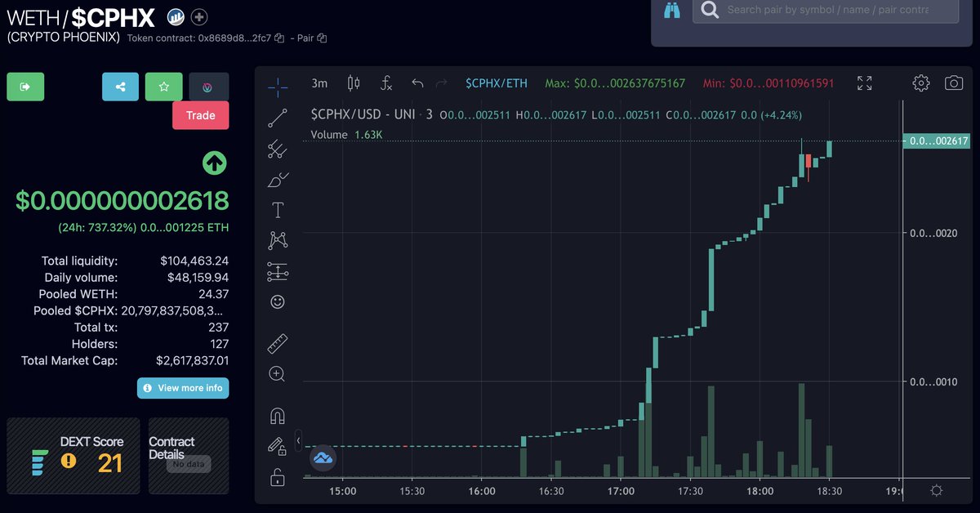Select the zoom in tool
The width and height of the screenshot is (980, 513).
pyautogui.click(x=278, y=374)
